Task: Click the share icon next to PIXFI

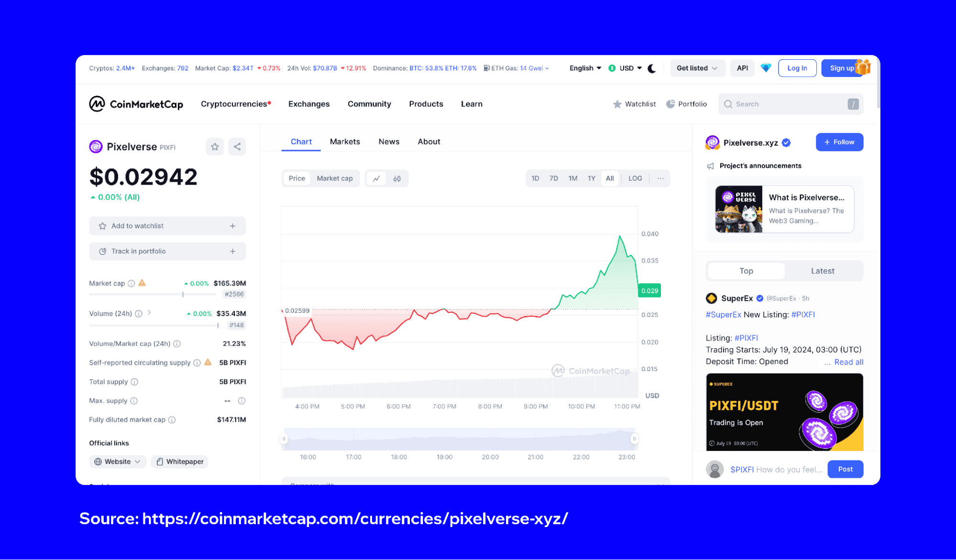Action: (237, 146)
